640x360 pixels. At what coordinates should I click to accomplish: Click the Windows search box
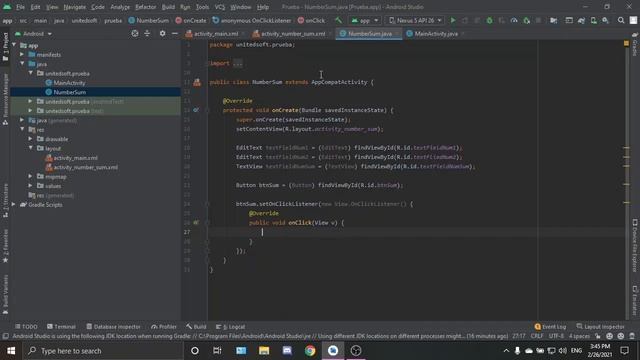tap(104, 351)
